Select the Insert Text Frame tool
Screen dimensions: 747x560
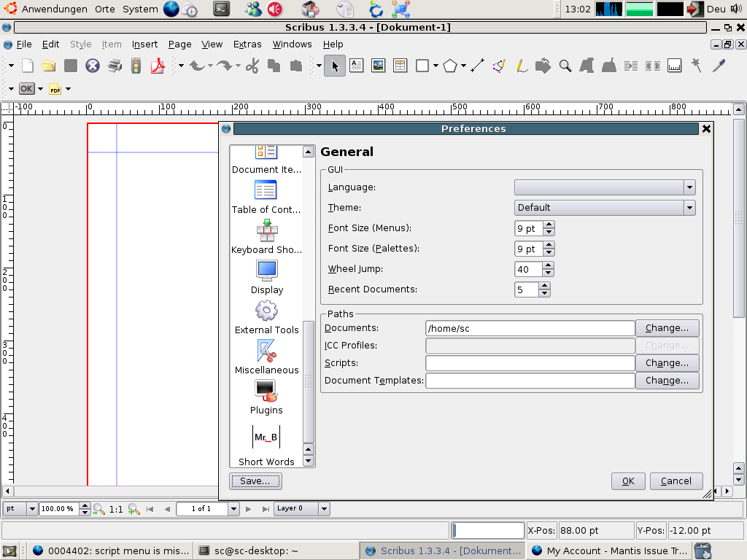356,66
